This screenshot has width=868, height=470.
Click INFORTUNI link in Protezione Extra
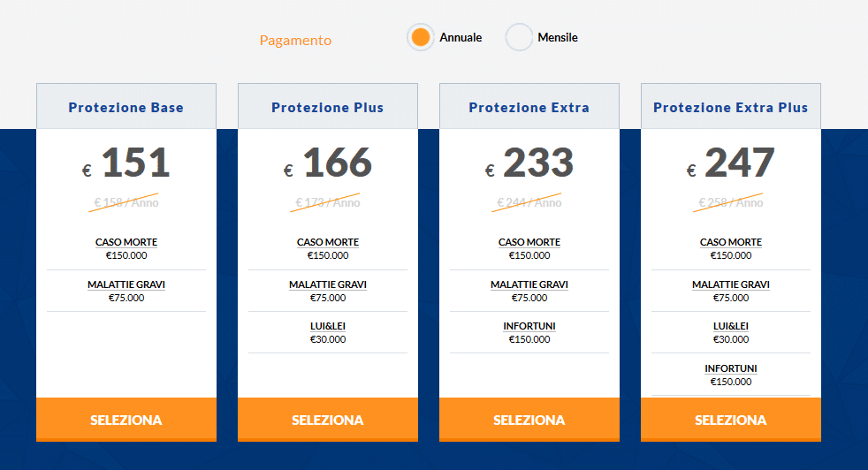(529, 326)
